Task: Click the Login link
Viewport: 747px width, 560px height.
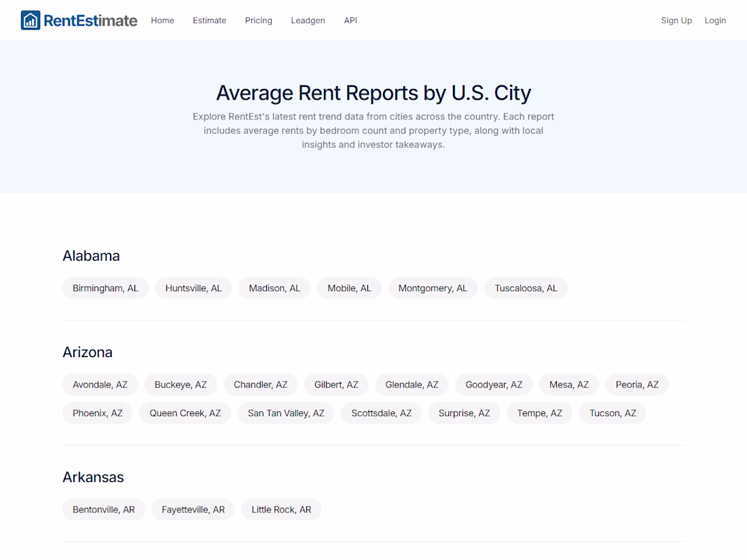Action: pyautogui.click(x=715, y=20)
